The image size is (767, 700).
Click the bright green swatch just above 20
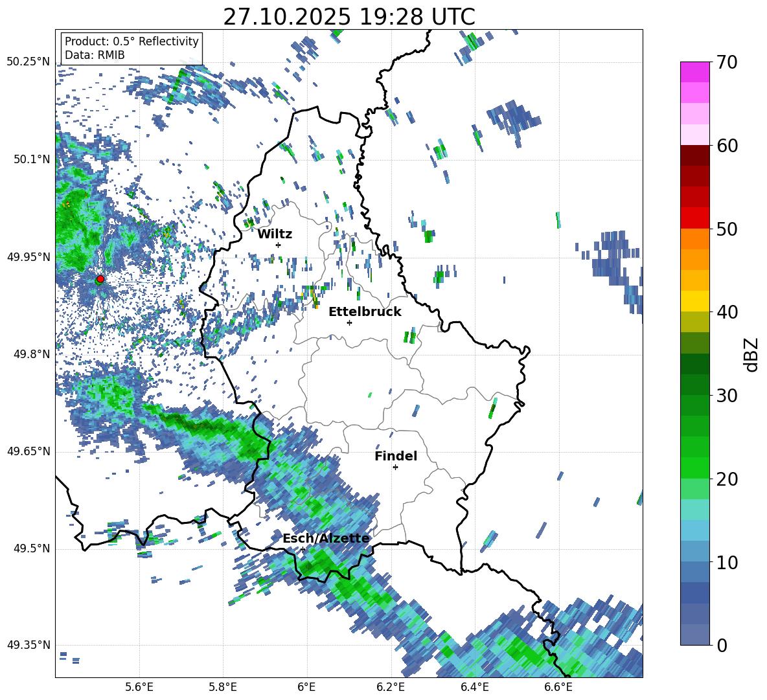(x=694, y=468)
